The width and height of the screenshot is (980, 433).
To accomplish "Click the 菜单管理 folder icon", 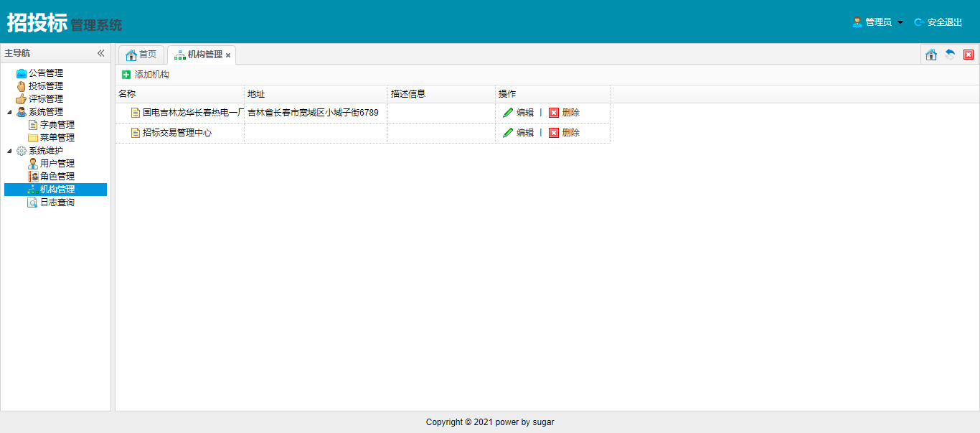I will click(x=33, y=138).
